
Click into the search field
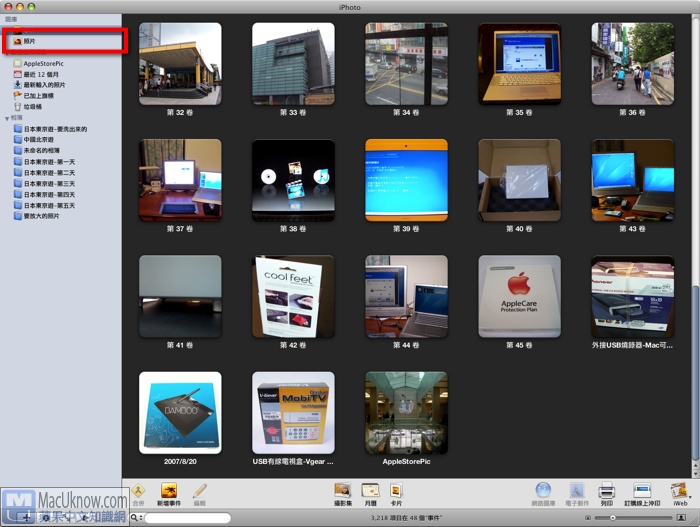pyautogui.click(x=188, y=518)
